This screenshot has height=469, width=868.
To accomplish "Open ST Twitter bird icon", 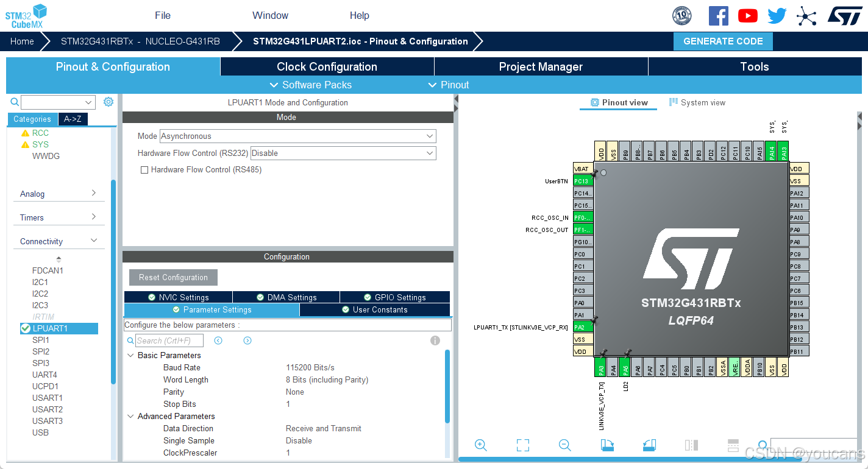I will [x=777, y=16].
